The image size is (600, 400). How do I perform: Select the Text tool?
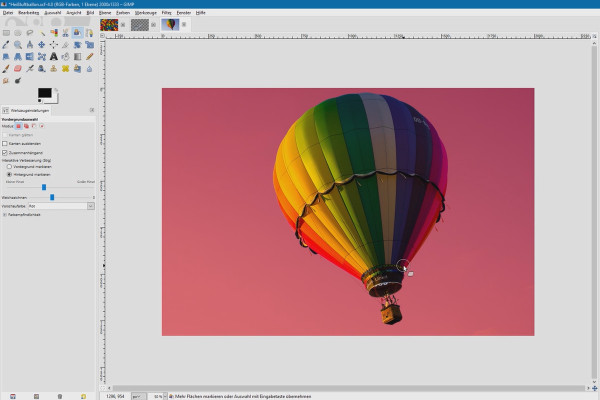point(54,57)
